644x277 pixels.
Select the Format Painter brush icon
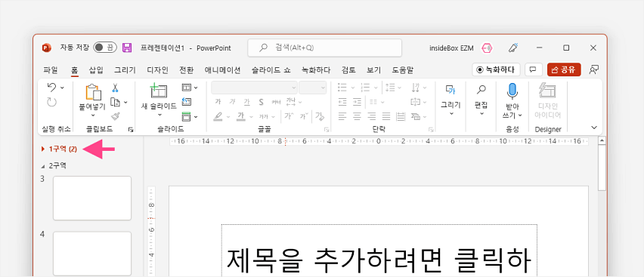point(115,116)
